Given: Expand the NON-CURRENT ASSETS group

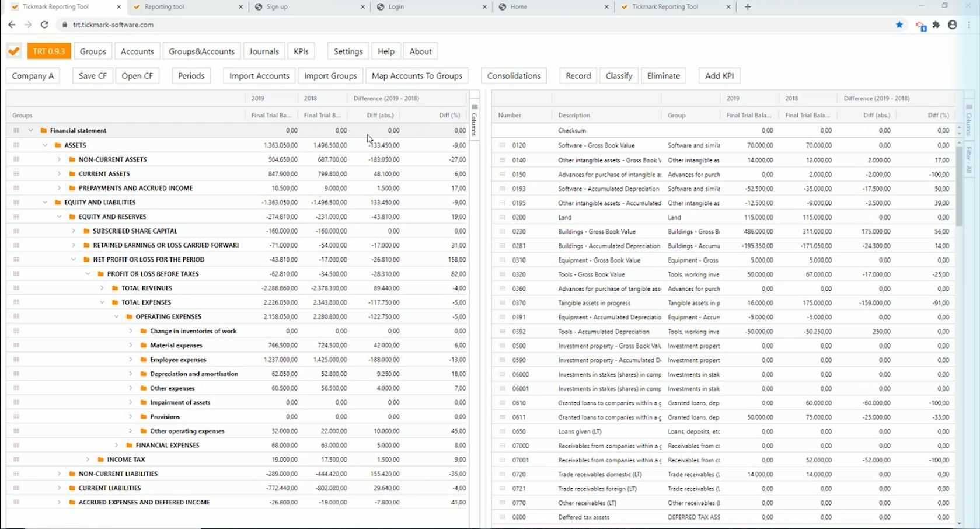Looking at the screenshot, I should [x=59, y=159].
